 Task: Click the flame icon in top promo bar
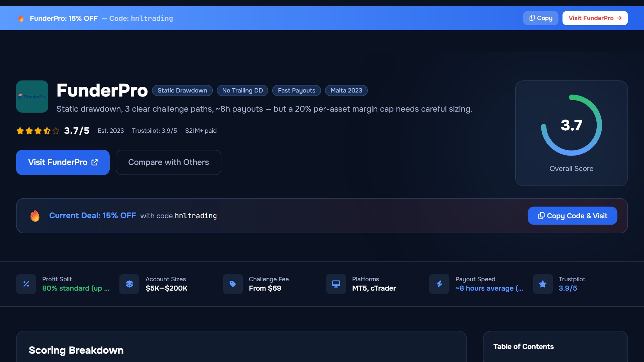pyautogui.click(x=21, y=18)
